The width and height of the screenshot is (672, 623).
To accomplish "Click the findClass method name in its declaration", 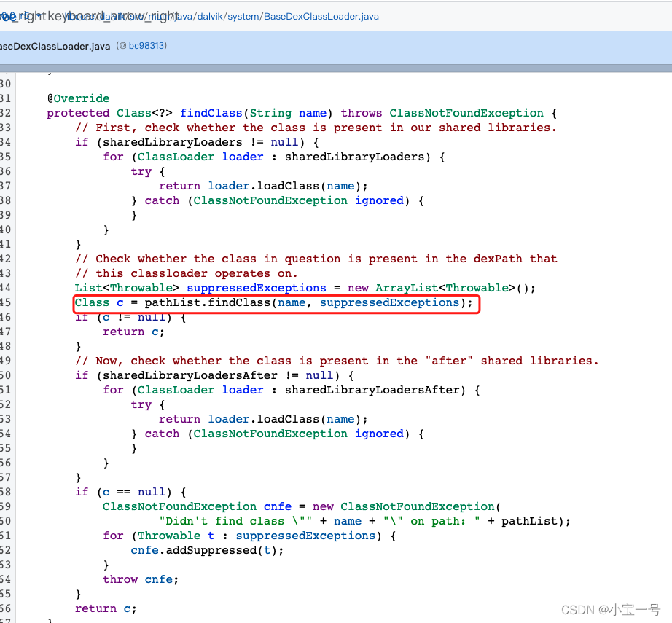I will [211, 113].
